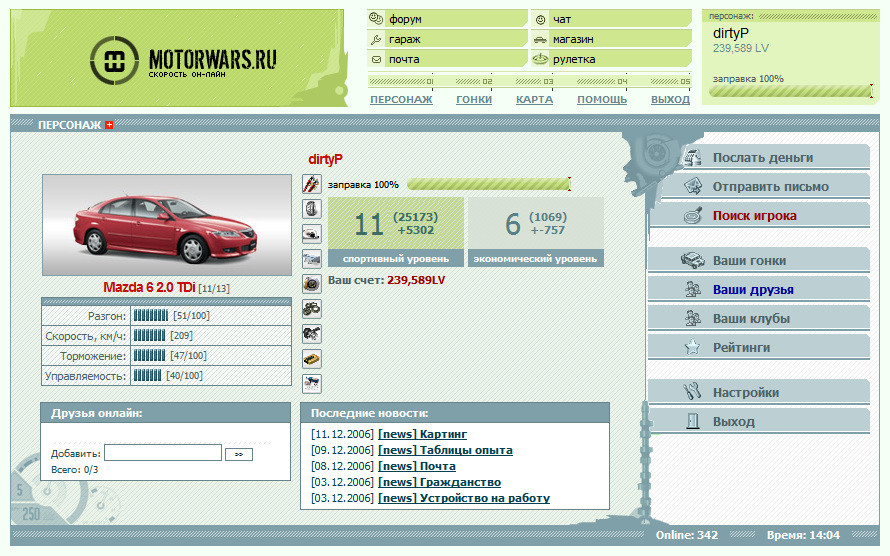Click the people icon beside Ваши друзья
The height and width of the screenshot is (556, 890).
point(692,289)
